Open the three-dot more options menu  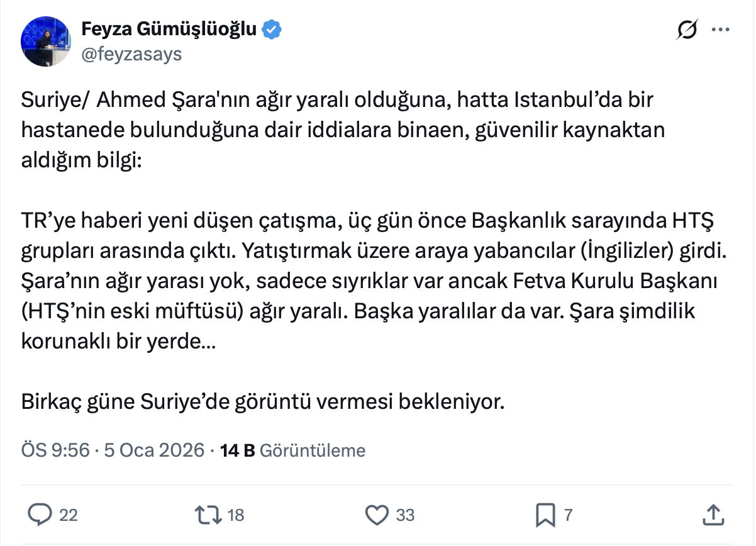pos(720,30)
